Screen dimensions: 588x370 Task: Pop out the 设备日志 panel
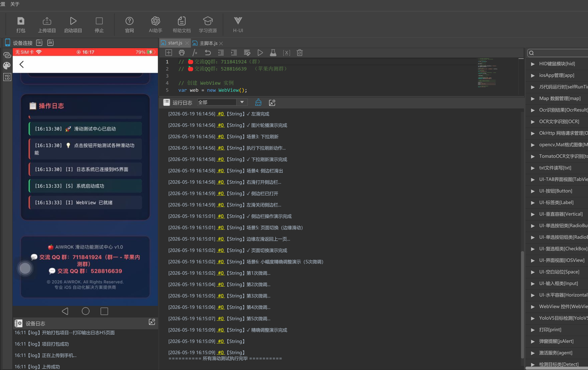coord(152,322)
